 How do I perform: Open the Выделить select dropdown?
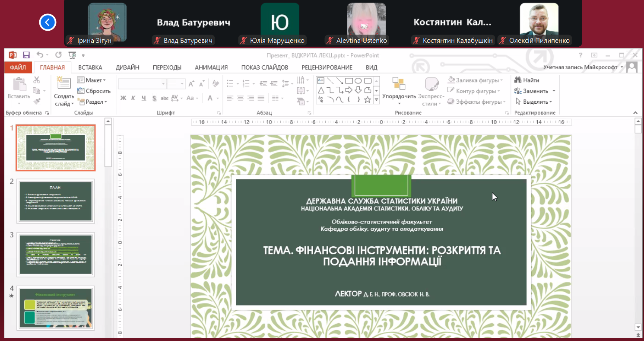click(534, 102)
